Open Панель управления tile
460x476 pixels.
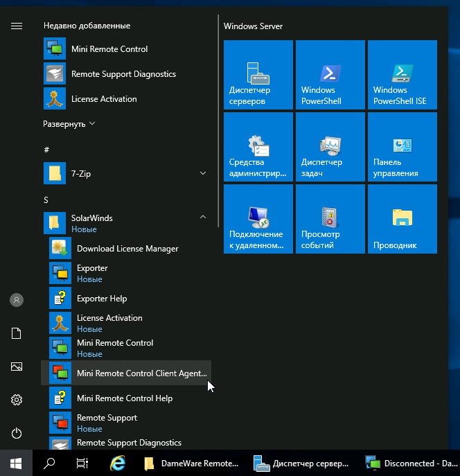tap(402, 147)
